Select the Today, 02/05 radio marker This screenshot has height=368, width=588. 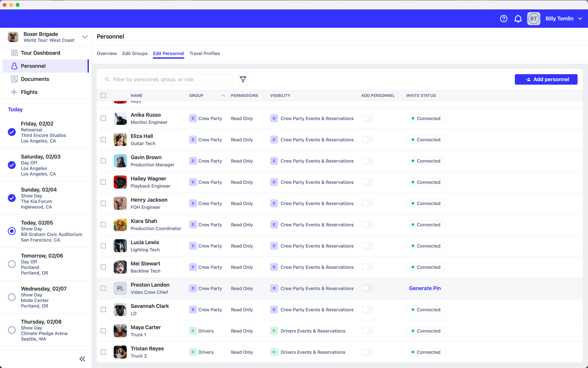(x=12, y=231)
